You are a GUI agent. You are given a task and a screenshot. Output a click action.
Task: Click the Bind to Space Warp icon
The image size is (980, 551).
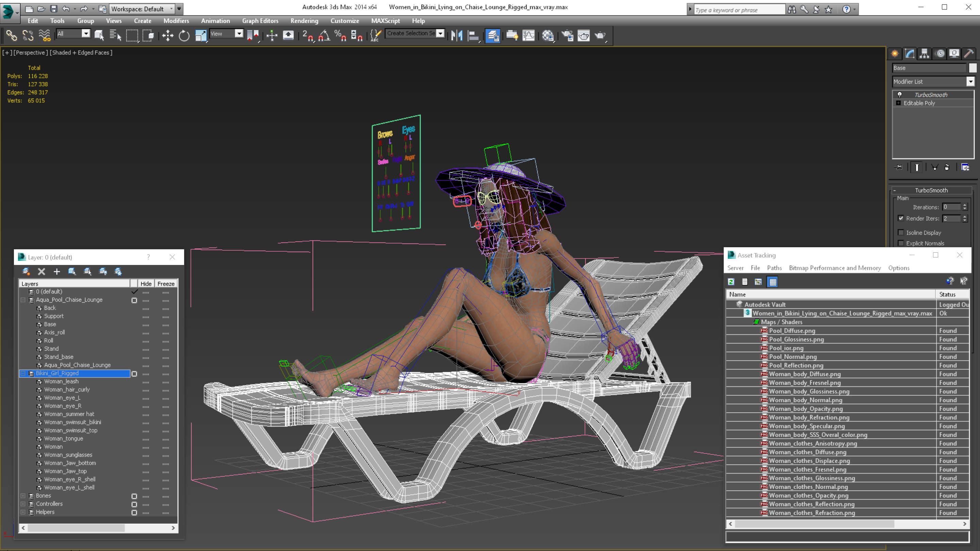coord(45,35)
